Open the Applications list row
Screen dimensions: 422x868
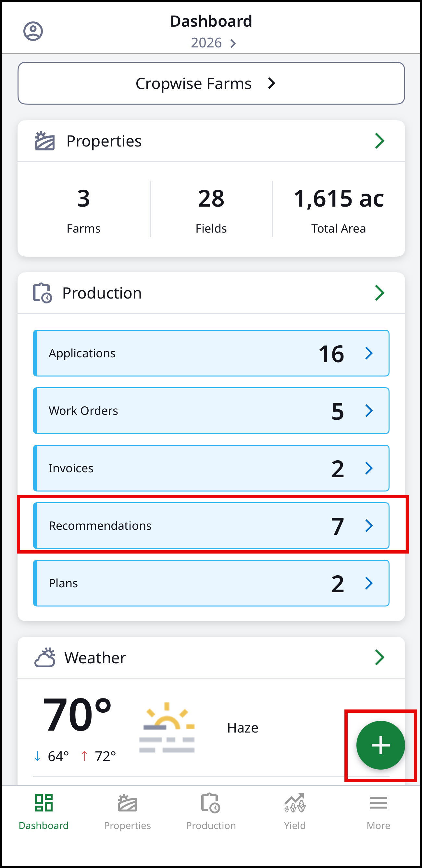(x=211, y=353)
